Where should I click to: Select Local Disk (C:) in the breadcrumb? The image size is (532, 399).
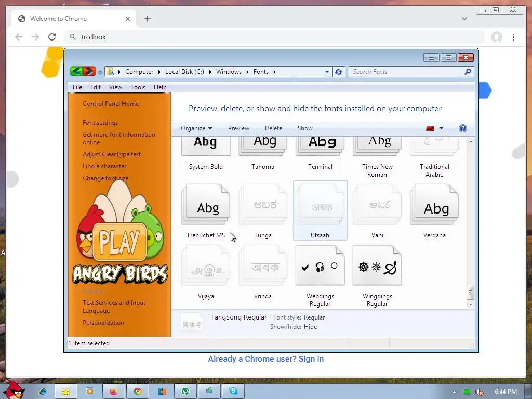184,72
